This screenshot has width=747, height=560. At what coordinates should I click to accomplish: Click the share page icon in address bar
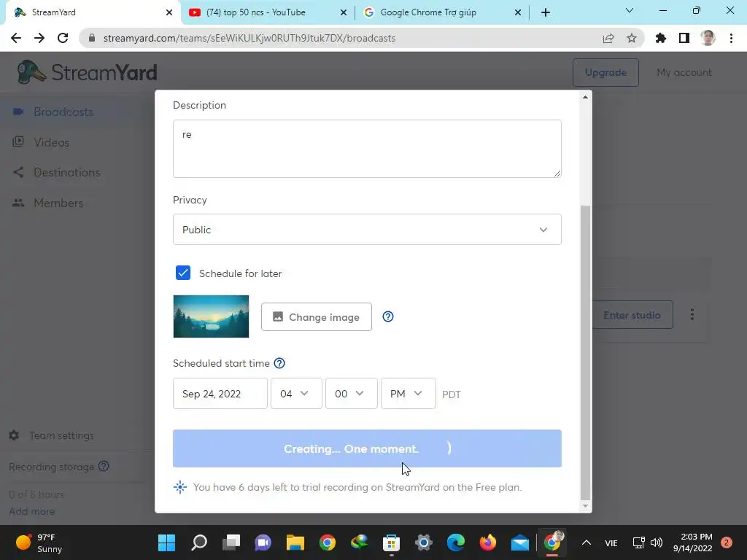[608, 38]
